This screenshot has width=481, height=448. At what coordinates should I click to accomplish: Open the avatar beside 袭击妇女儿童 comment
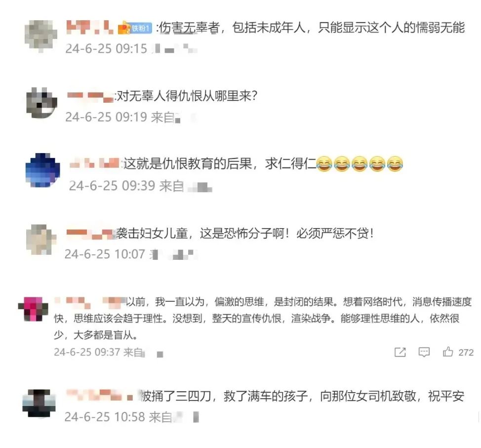coord(41,240)
